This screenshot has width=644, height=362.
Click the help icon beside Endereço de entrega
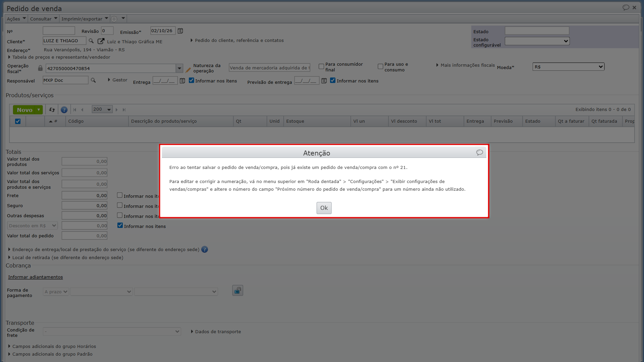[x=205, y=249]
